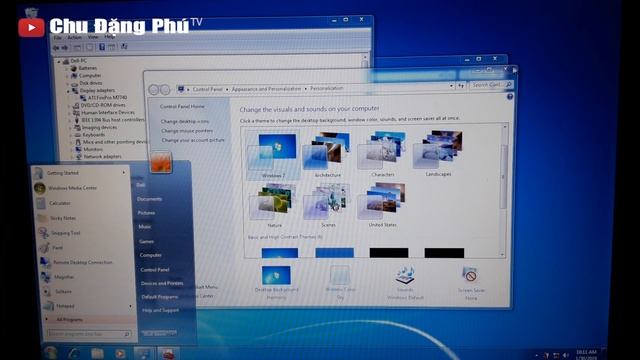Click the Personalization help question mark icon

(x=510, y=97)
